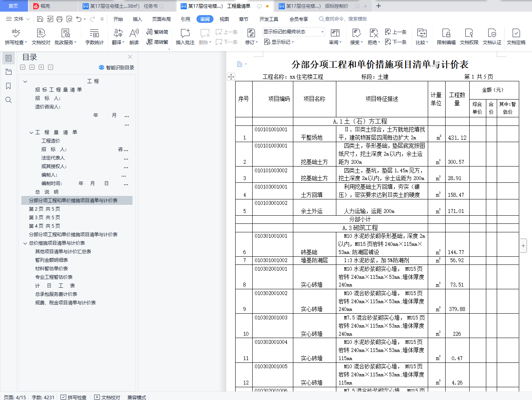Switch to the 插入 ribbon tab
This screenshot has height=400, width=532.
138,19
